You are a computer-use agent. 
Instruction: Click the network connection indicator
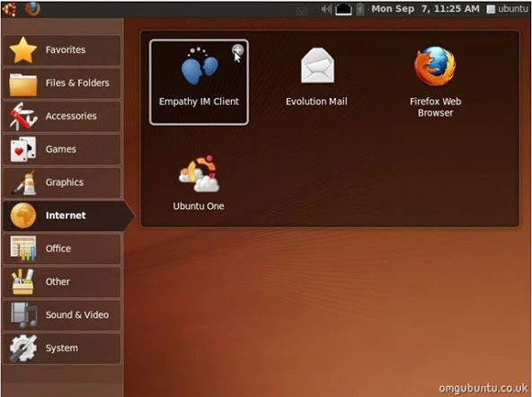click(343, 9)
